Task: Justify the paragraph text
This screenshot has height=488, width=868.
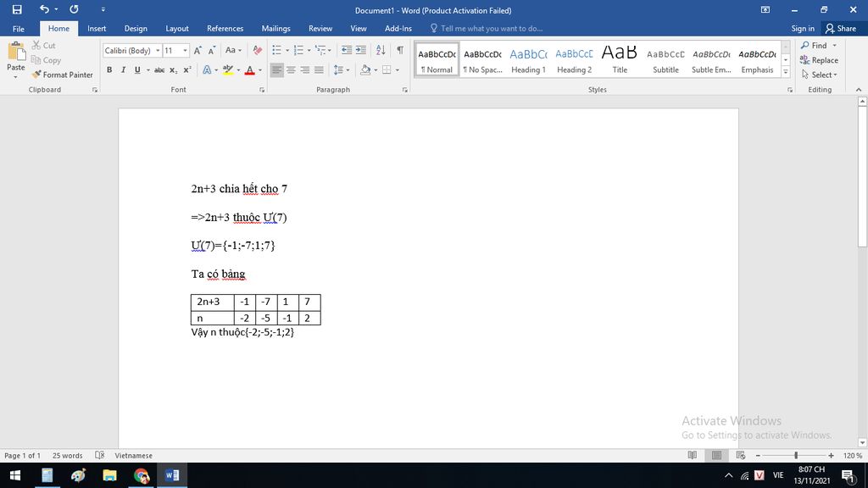Action: (319, 69)
